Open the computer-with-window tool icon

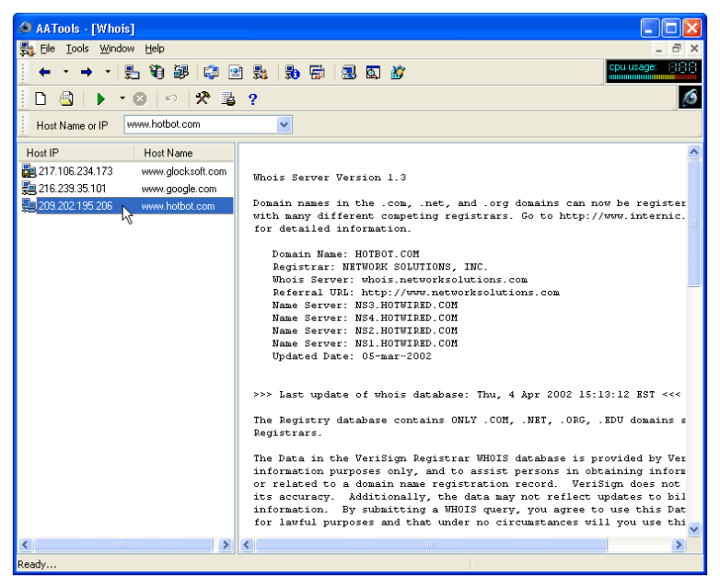point(132,72)
